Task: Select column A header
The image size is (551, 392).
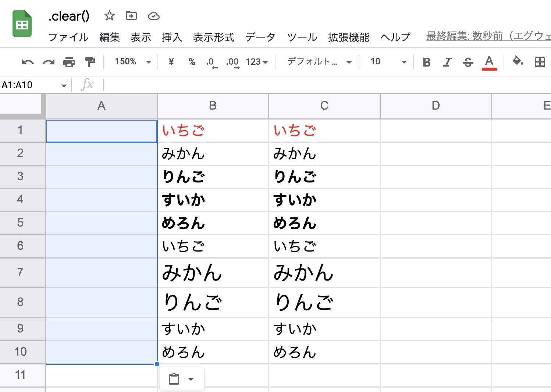Action: 102,106
